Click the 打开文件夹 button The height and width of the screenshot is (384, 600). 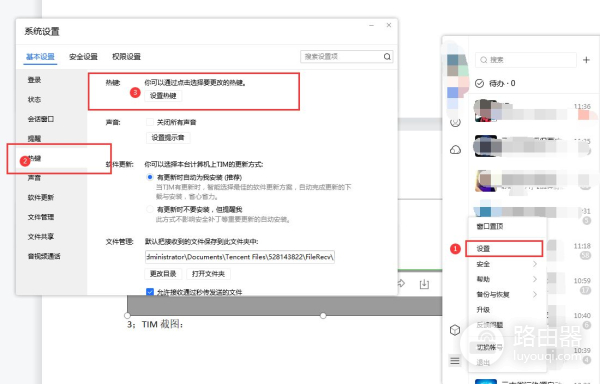click(209, 274)
